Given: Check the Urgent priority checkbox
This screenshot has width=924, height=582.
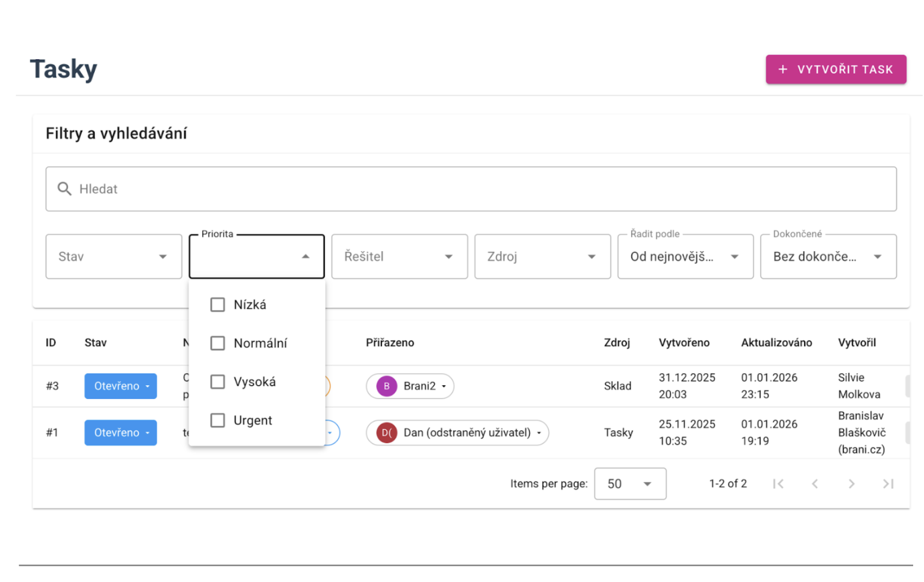Looking at the screenshot, I should 217,420.
